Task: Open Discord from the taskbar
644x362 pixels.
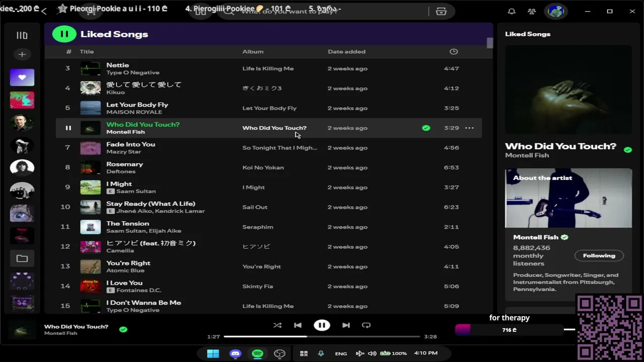Action: [235, 353]
